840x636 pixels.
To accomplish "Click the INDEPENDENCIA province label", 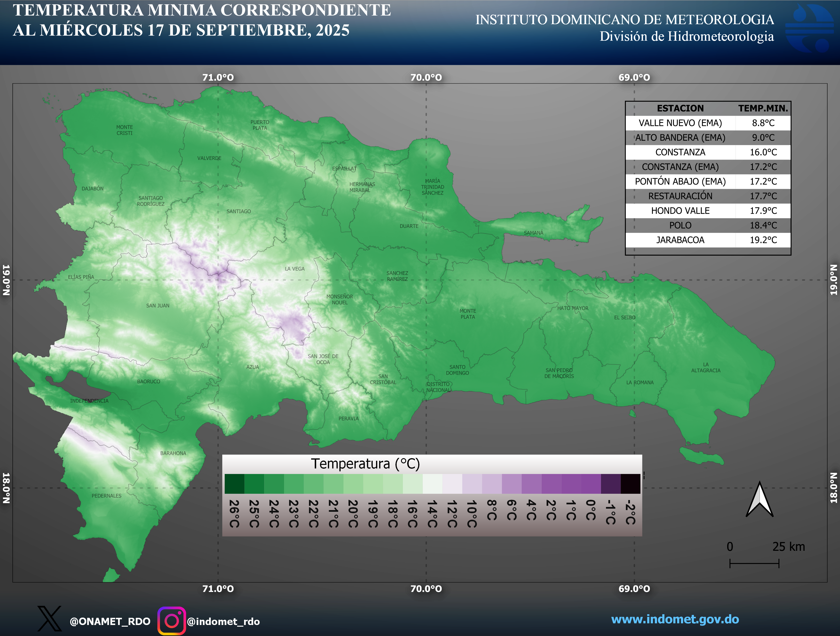I will click(89, 401).
